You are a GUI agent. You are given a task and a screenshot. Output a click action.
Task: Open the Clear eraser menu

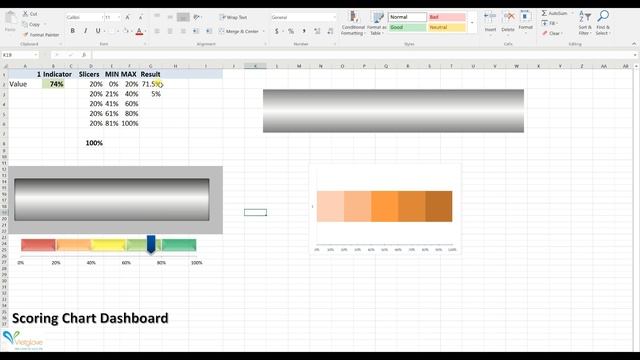552,33
